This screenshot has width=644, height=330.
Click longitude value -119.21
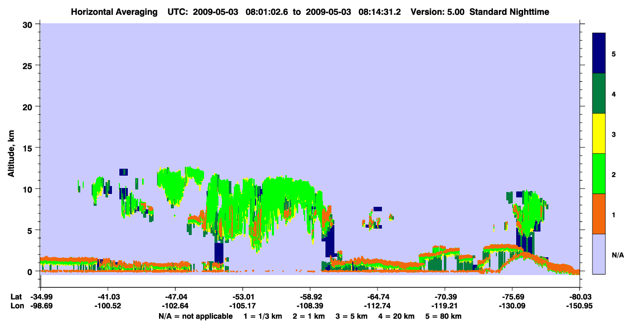(445, 306)
